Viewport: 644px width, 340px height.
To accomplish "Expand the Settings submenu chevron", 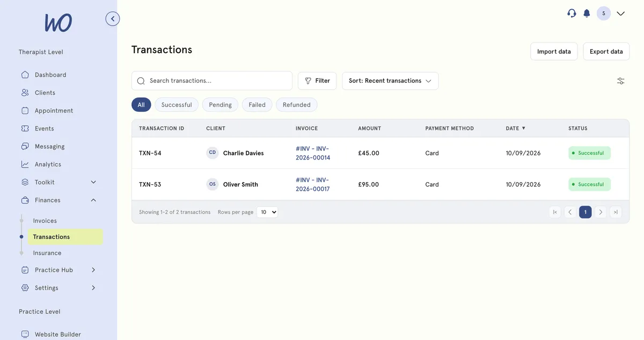I will point(93,288).
